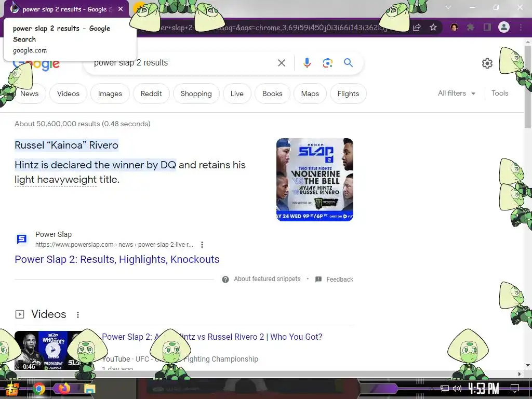
Task: Click the "light heavyweight title" underlined text
Action: pyautogui.click(x=67, y=179)
